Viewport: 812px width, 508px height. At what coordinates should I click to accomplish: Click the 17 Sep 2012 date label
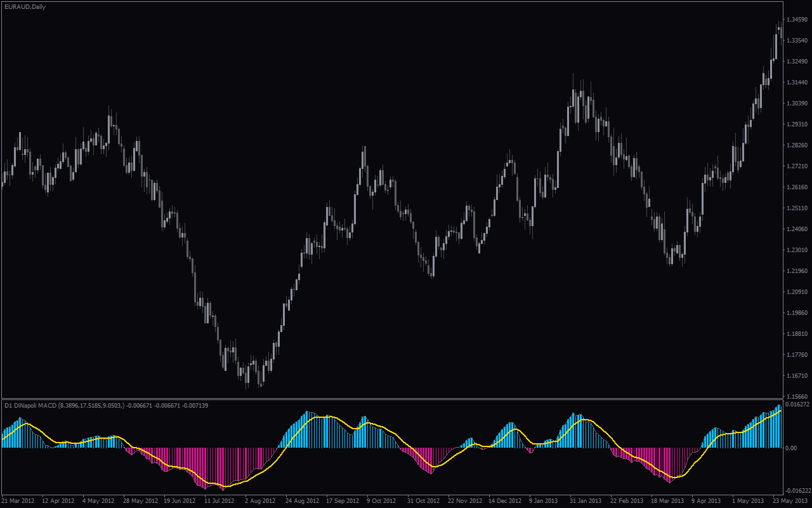[342, 501]
